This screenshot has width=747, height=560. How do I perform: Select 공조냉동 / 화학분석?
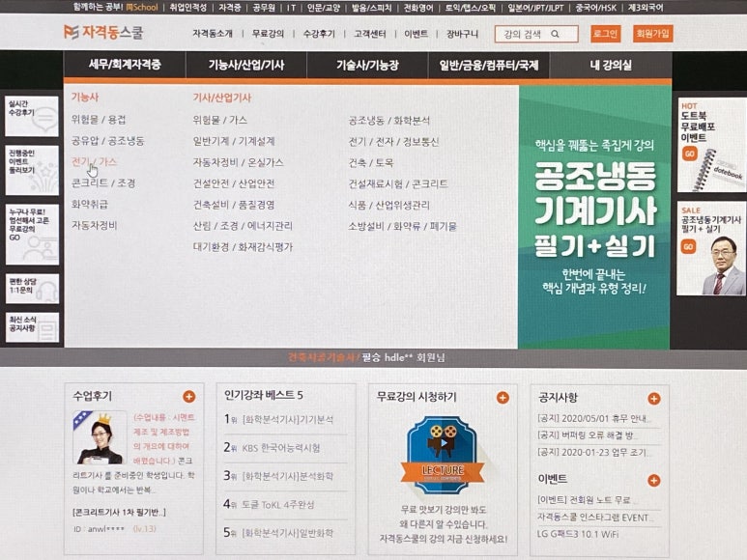(x=389, y=121)
